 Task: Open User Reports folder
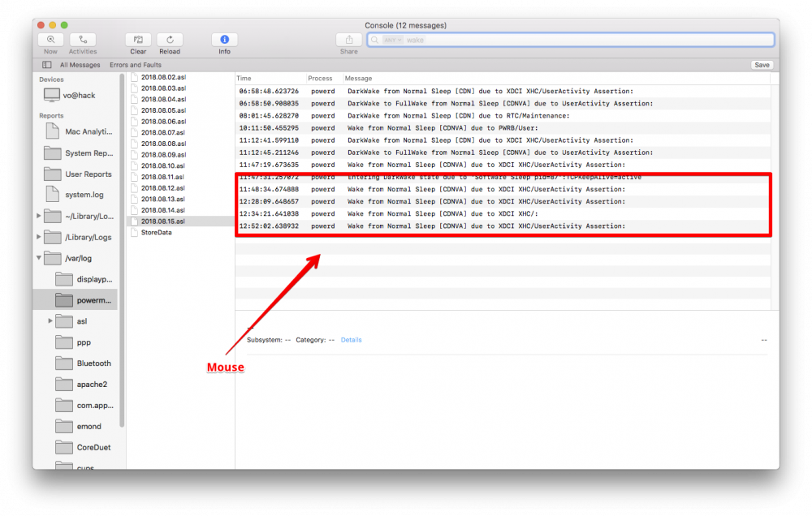coord(78,174)
